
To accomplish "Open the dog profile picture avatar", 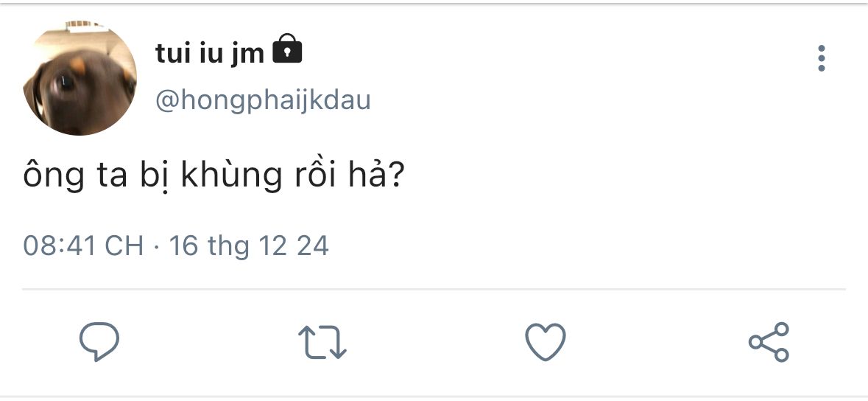I will 80,78.
